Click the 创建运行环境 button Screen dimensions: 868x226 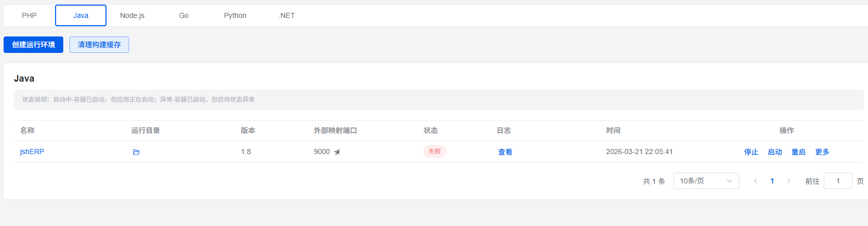(x=33, y=45)
